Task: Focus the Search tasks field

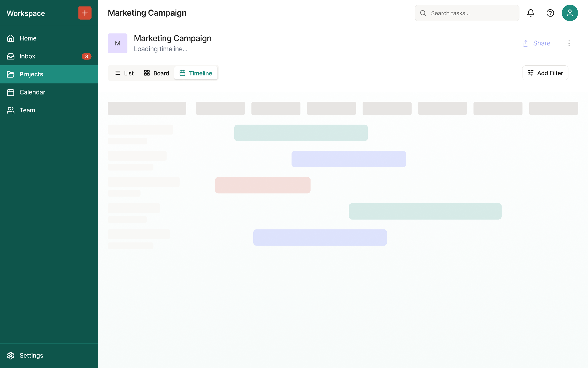Action: tap(467, 13)
